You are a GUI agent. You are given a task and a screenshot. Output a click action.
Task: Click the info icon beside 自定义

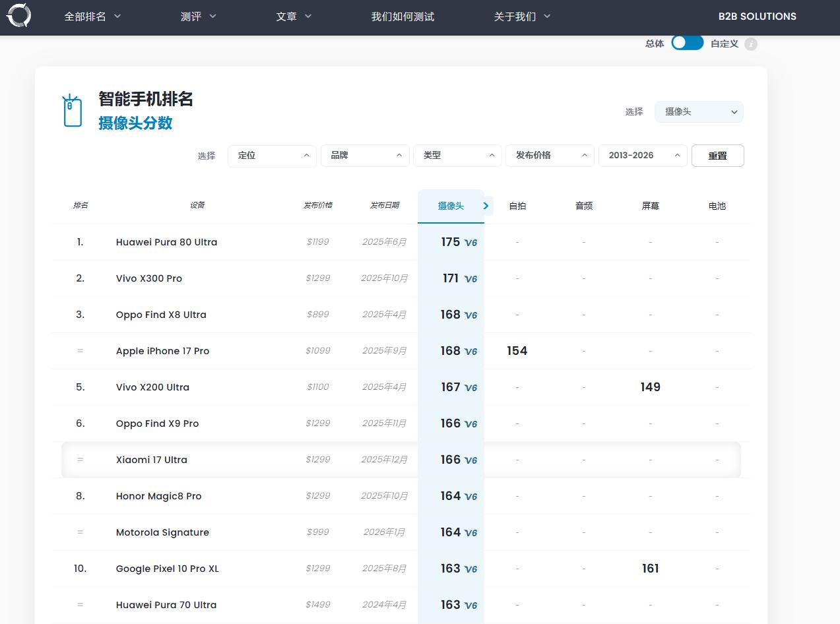pyautogui.click(x=751, y=44)
